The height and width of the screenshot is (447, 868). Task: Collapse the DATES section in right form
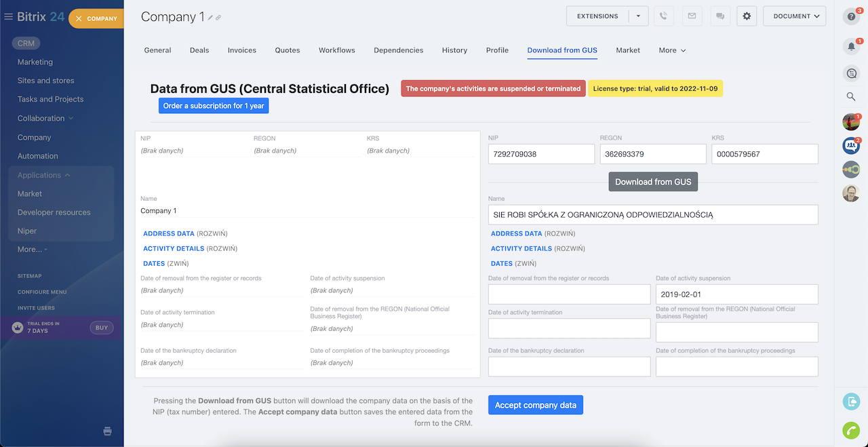point(502,263)
